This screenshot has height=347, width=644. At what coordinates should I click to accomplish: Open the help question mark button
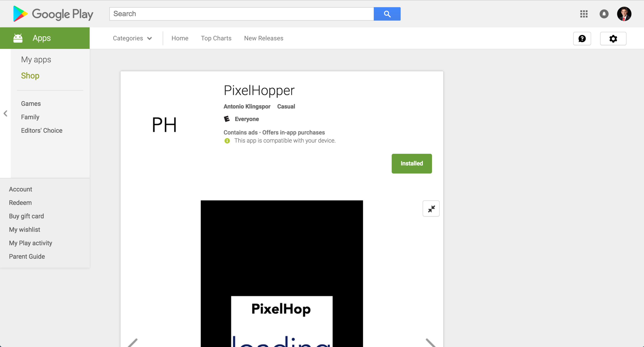click(582, 39)
